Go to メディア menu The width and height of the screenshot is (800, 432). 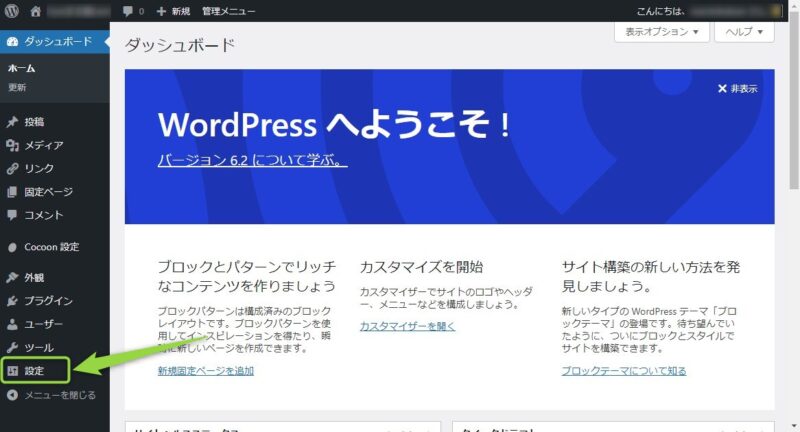coord(44,145)
